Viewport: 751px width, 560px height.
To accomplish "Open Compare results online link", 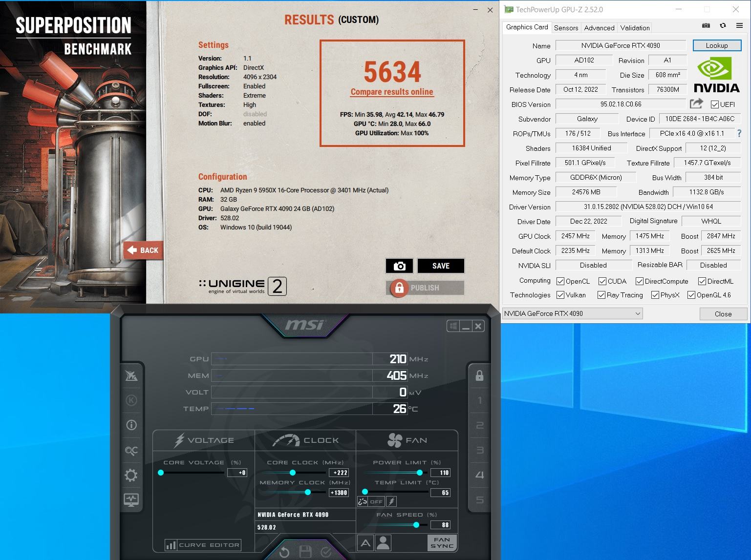I will click(392, 92).
